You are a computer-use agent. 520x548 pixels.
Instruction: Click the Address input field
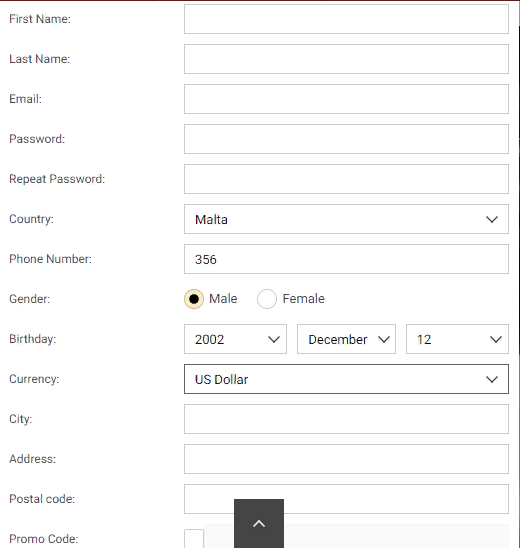(x=346, y=459)
